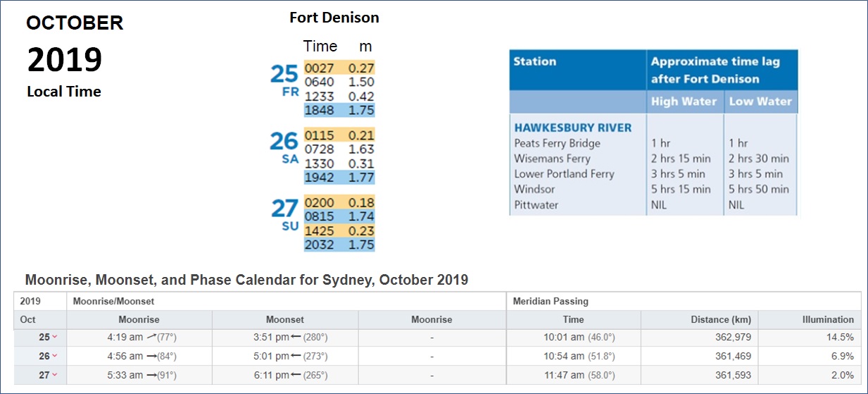Click the High Water column header
This screenshot has height=394, width=868.
[683, 101]
